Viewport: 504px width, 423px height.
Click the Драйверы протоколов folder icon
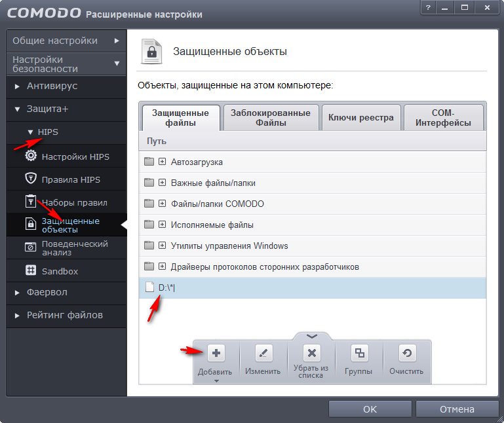coord(149,267)
